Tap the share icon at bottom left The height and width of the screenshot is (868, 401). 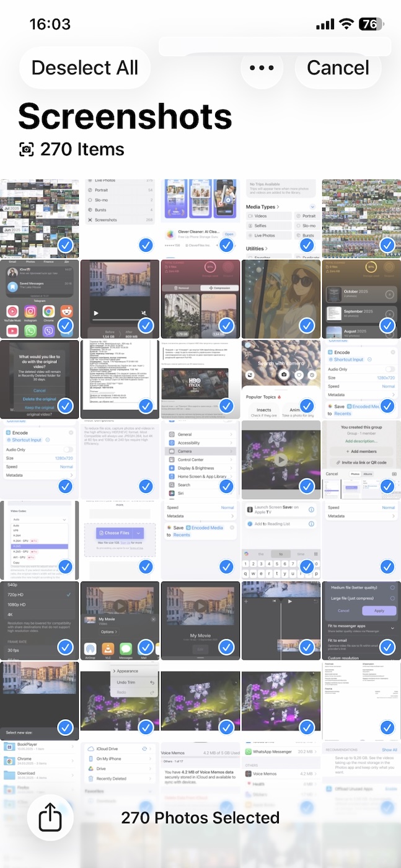coord(50,818)
